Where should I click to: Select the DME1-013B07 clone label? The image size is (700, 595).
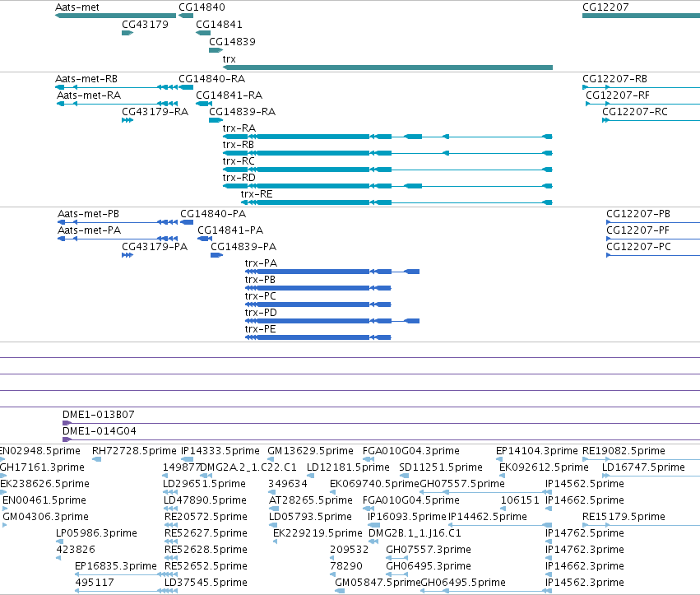pos(98,415)
